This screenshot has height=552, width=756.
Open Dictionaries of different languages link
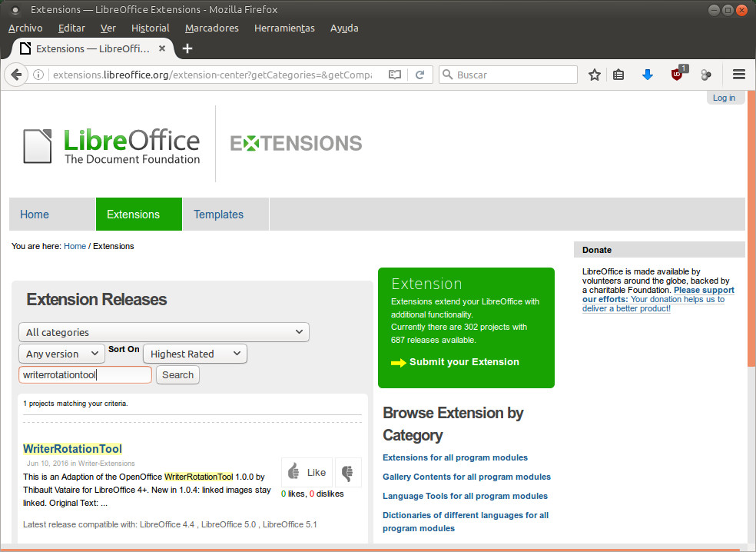pos(466,521)
